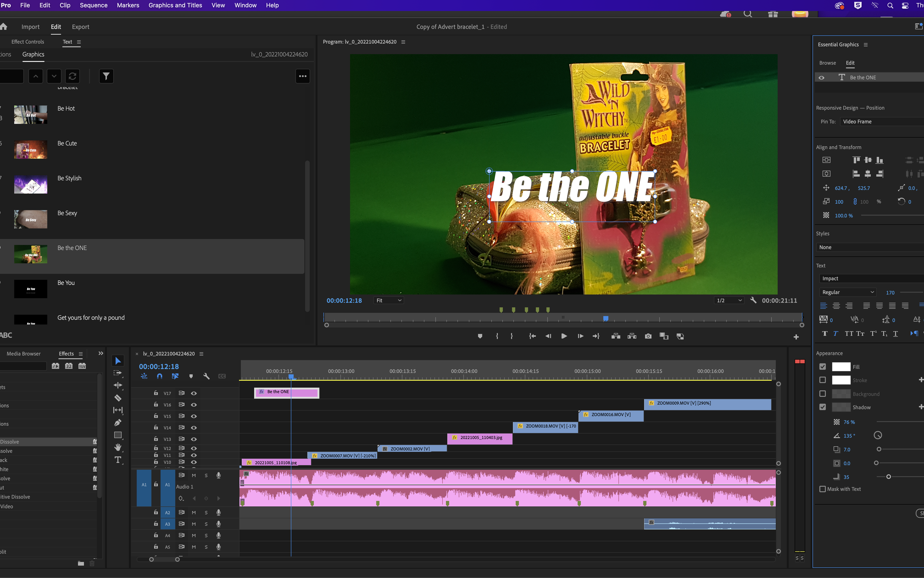
Task: Select the Be Stylish graphic thumbnail
Action: pyautogui.click(x=31, y=184)
